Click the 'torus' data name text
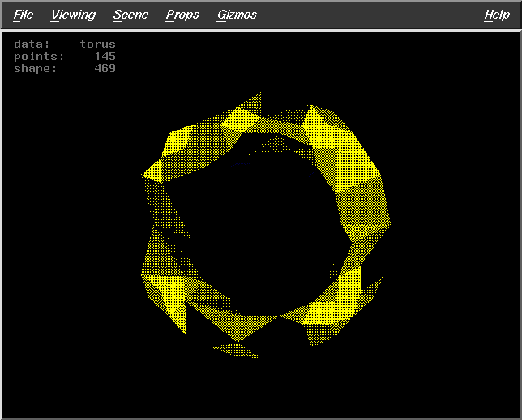Screen dimensions: 522x420 point(97,45)
